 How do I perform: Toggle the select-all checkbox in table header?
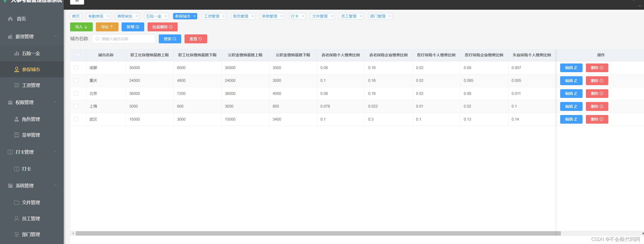[78, 55]
